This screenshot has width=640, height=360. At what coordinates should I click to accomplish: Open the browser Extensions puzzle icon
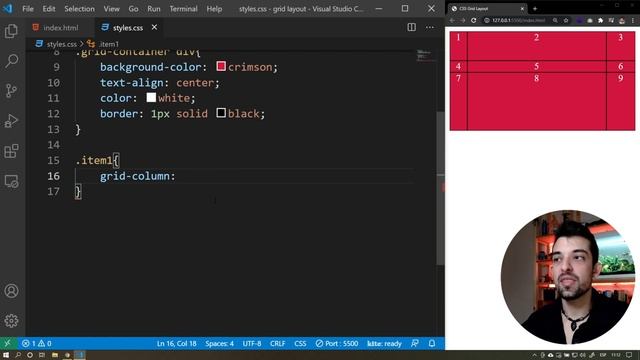pyautogui.click(x=600, y=20)
